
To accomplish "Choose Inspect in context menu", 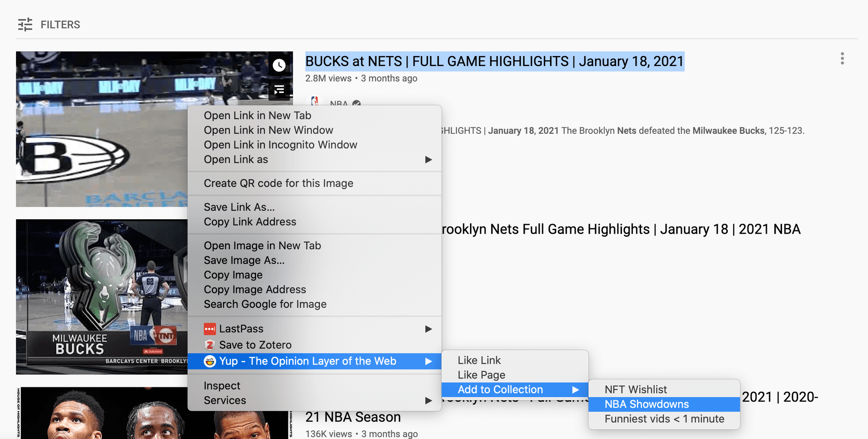I will pos(314,386).
